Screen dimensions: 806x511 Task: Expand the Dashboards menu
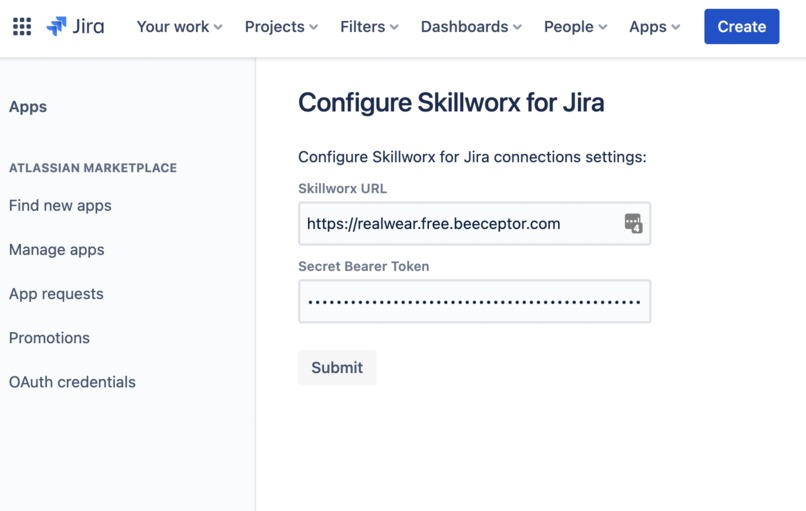click(471, 27)
